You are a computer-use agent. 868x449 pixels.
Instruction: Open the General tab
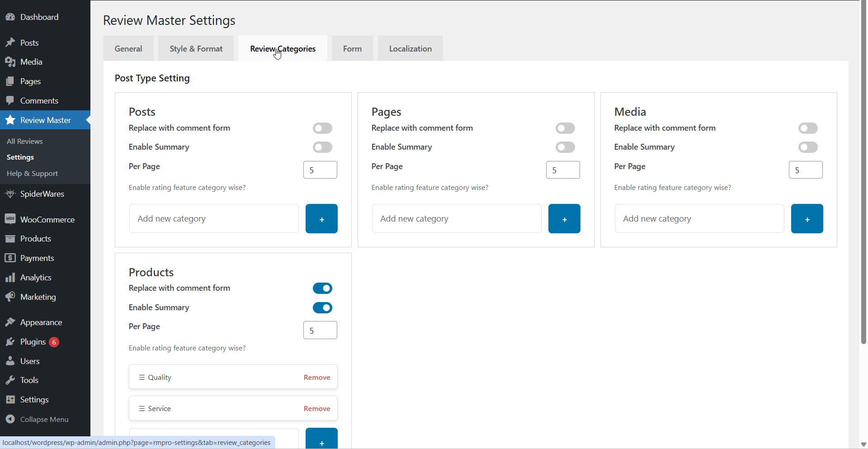[x=128, y=48]
